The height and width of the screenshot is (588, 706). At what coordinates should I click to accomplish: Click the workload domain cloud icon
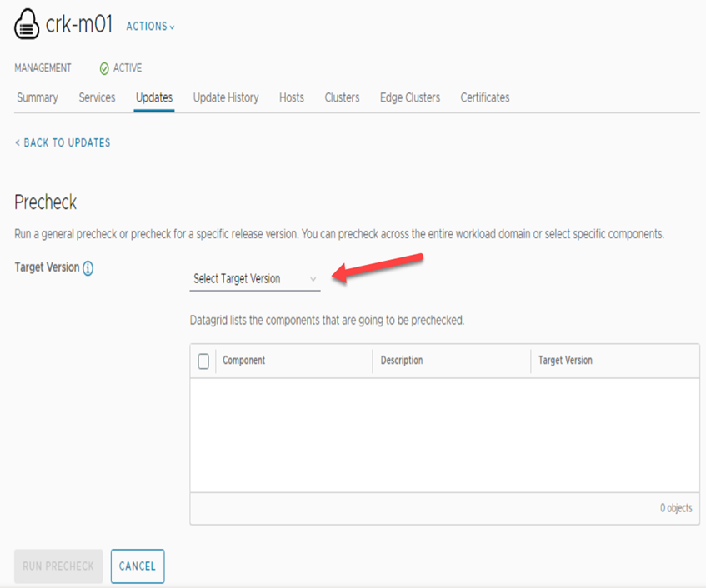tap(28, 25)
